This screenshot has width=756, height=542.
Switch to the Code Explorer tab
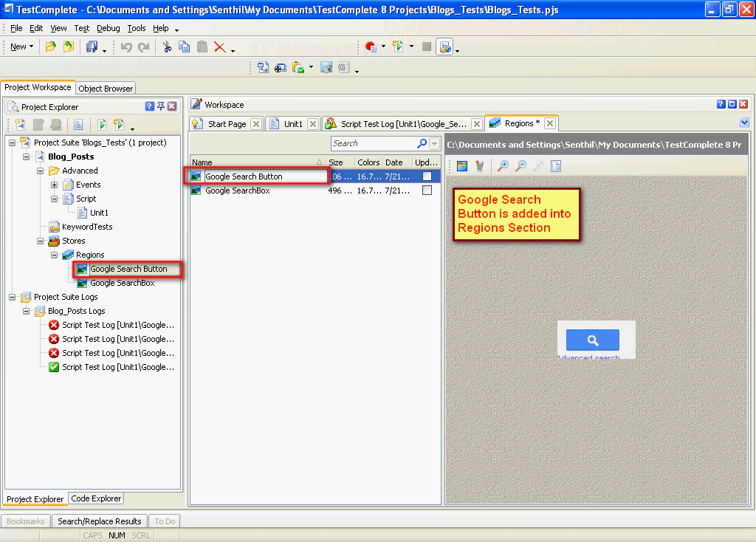tap(96, 498)
